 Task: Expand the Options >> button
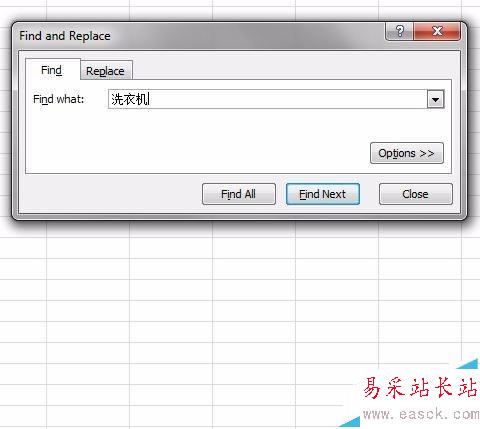(x=407, y=153)
